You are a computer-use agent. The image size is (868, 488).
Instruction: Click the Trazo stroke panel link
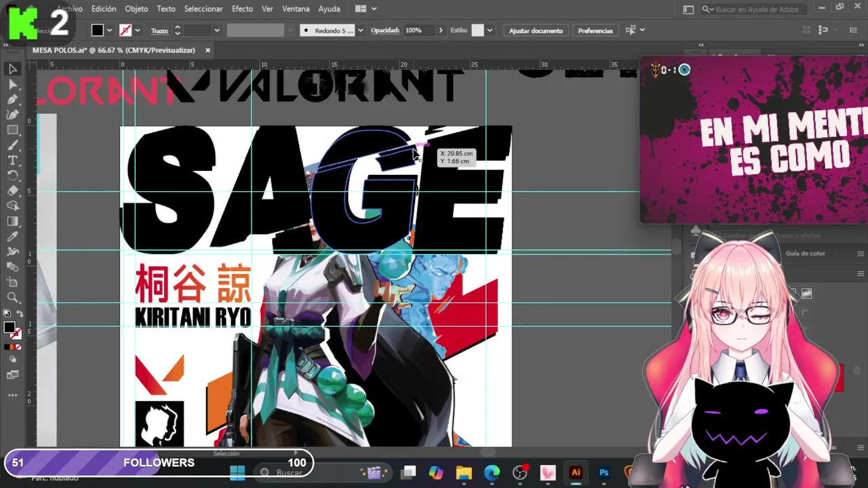coord(159,30)
